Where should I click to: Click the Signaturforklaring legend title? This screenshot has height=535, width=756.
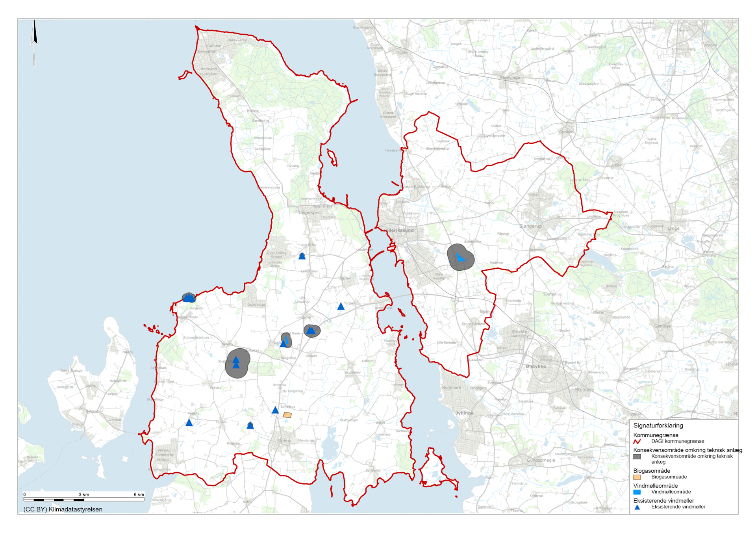(x=658, y=425)
